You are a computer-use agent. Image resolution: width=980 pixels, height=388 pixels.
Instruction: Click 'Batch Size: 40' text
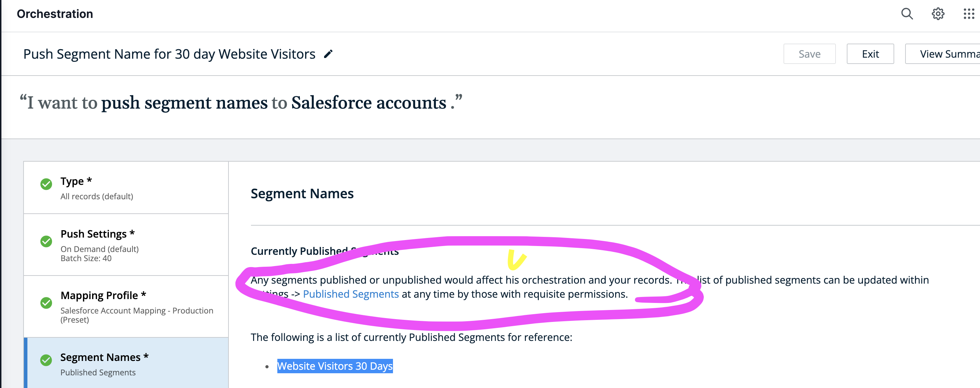tap(86, 258)
